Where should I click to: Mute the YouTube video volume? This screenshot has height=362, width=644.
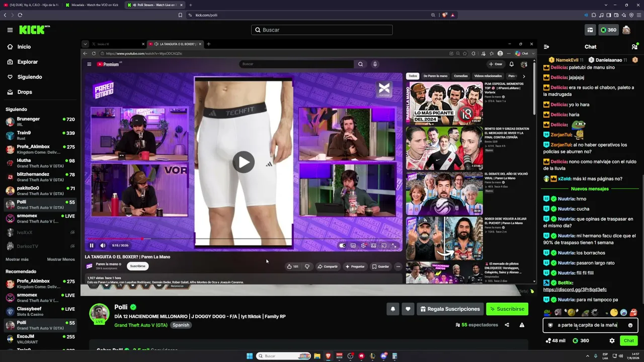click(x=103, y=245)
